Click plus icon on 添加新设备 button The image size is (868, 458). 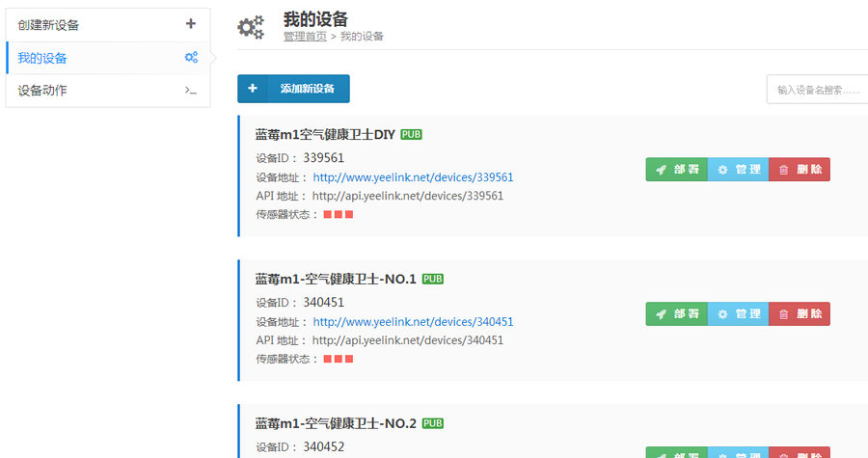pyautogui.click(x=253, y=89)
